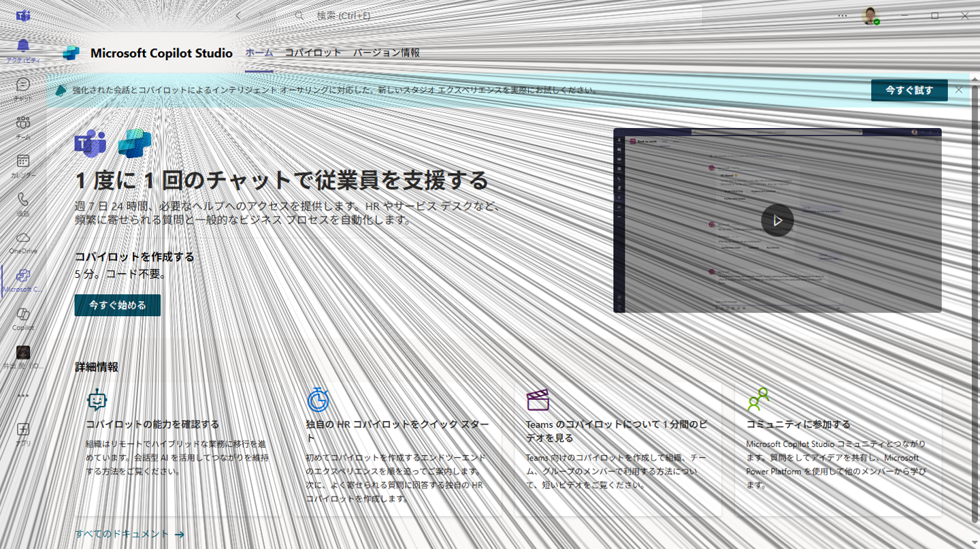Click the 今すぐ始める button

118,305
